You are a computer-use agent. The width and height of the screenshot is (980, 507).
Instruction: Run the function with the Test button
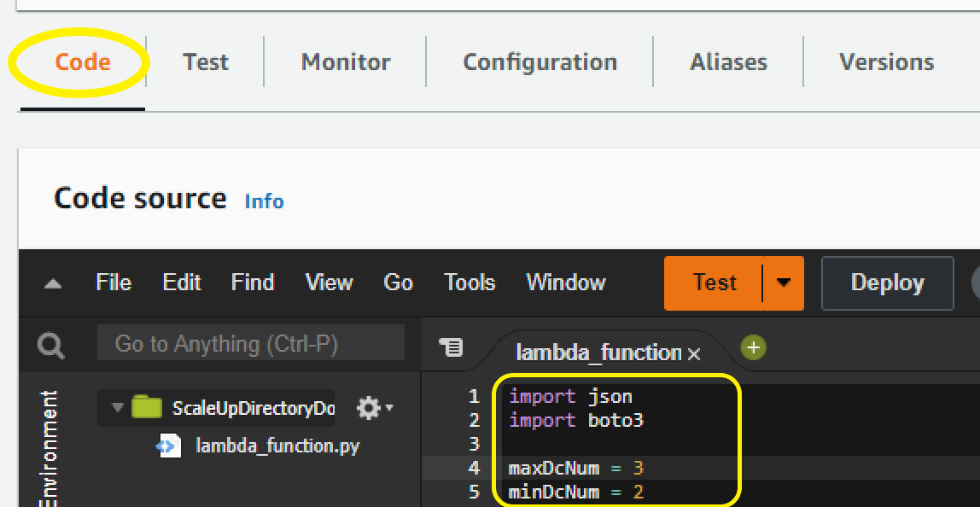point(716,283)
